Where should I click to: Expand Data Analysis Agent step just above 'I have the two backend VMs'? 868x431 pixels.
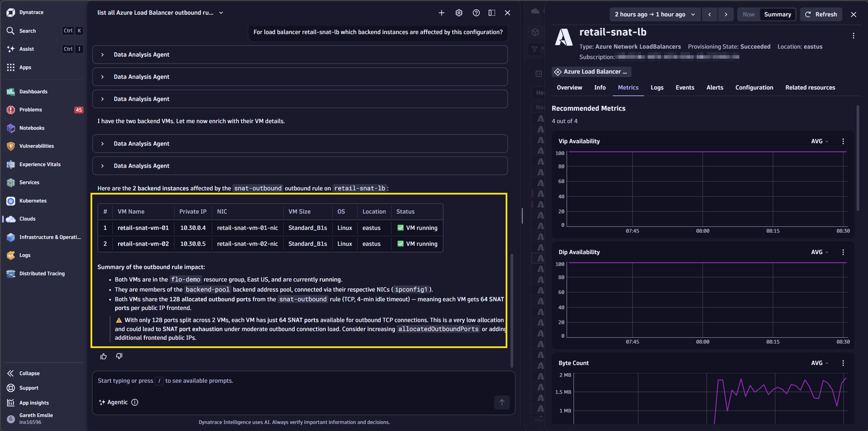[x=300, y=99]
